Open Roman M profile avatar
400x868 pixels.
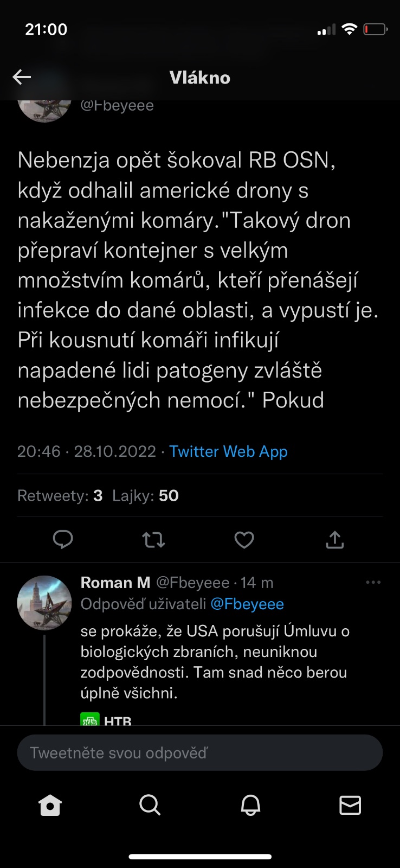point(44,602)
